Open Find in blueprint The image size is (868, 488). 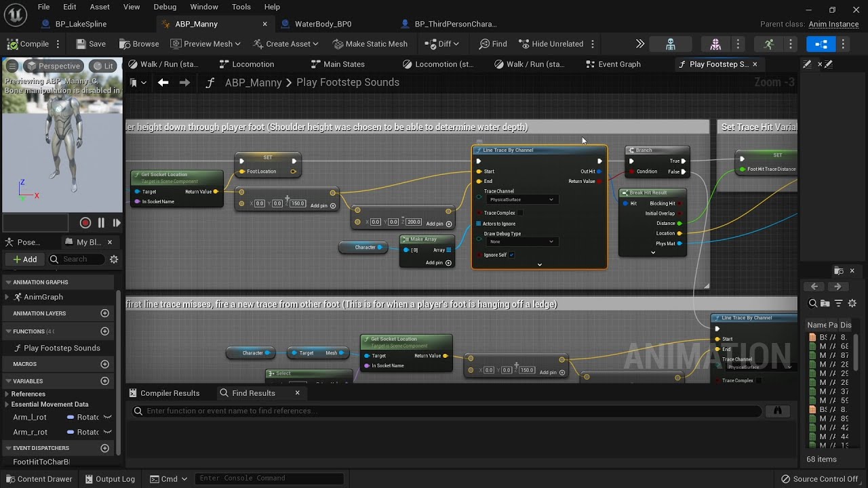click(493, 44)
